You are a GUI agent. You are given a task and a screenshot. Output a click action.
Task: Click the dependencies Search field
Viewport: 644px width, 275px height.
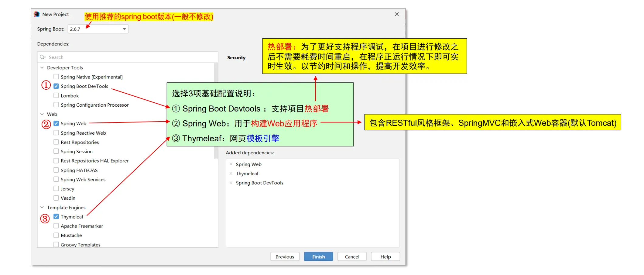point(128,57)
